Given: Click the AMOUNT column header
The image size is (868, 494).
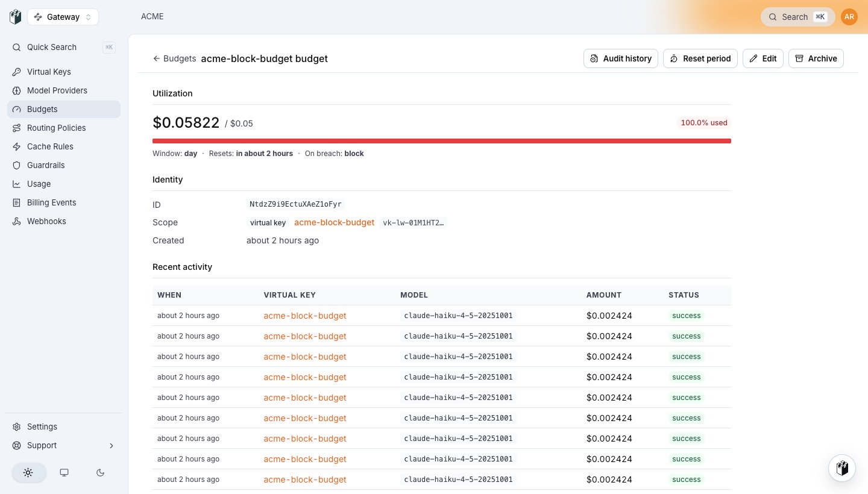Looking at the screenshot, I should [x=604, y=295].
